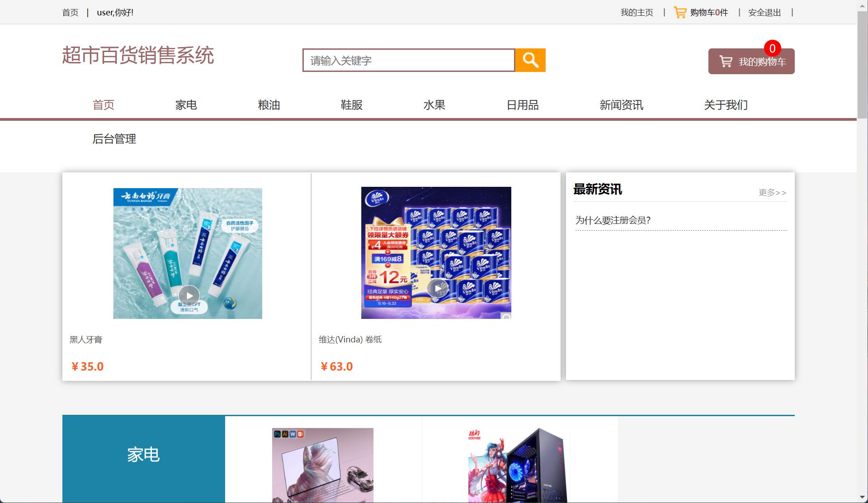This screenshot has width=868, height=503.
Task: Open the 关于我们 page
Action: click(725, 105)
